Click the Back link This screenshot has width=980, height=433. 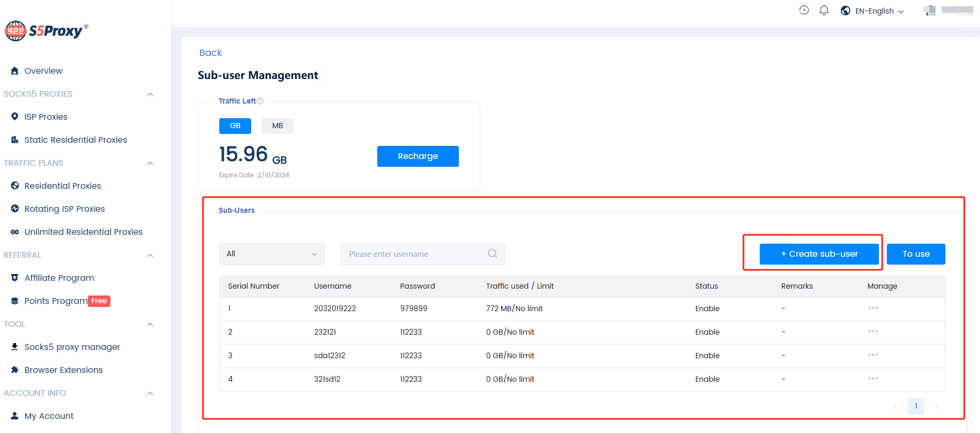click(210, 53)
